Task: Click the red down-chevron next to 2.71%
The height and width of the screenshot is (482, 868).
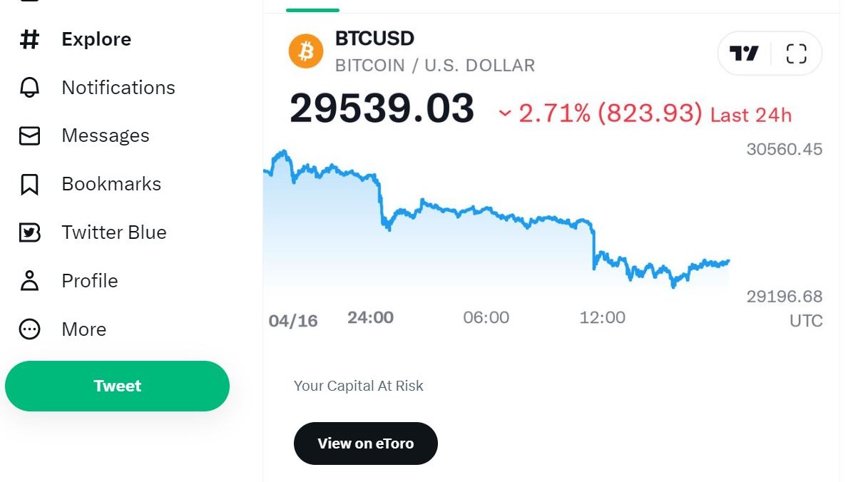Action: [x=505, y=113]
